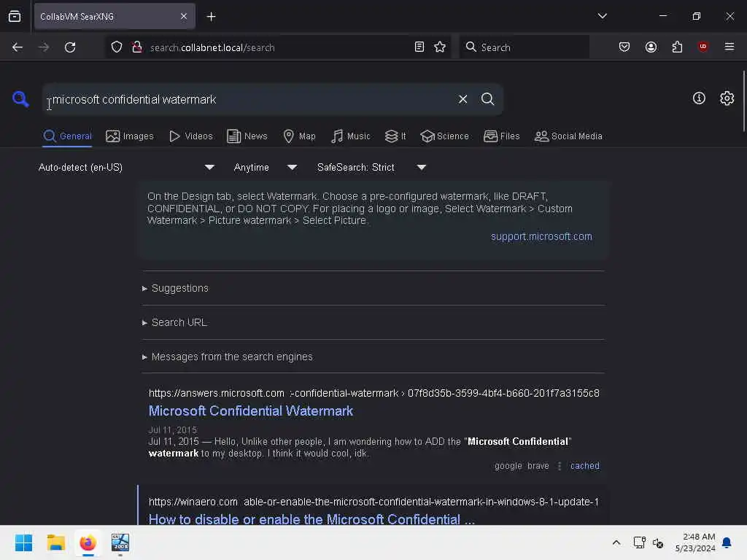Bookmark this page with star icon
Screen dimensions: 747x560
[440, 47]
